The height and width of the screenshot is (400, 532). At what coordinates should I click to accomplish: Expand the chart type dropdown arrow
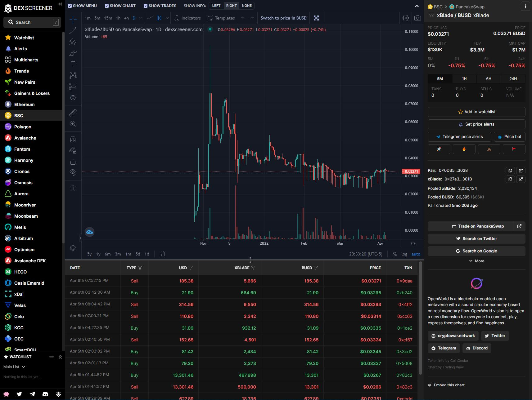pos(167,18)
